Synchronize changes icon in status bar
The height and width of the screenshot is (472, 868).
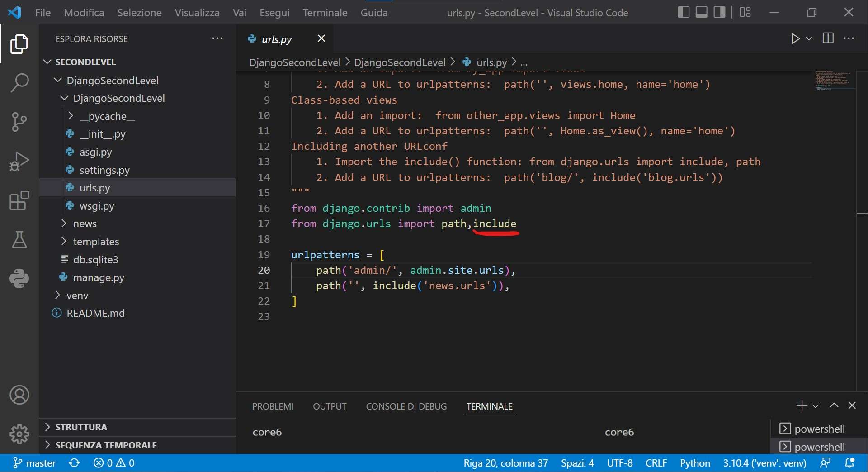click(x=74, y=463)
